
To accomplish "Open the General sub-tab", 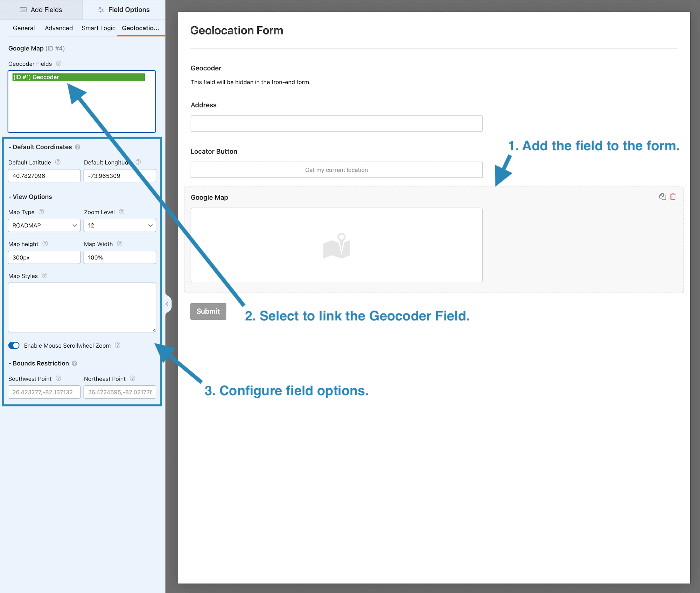I will tap(24, 28).
